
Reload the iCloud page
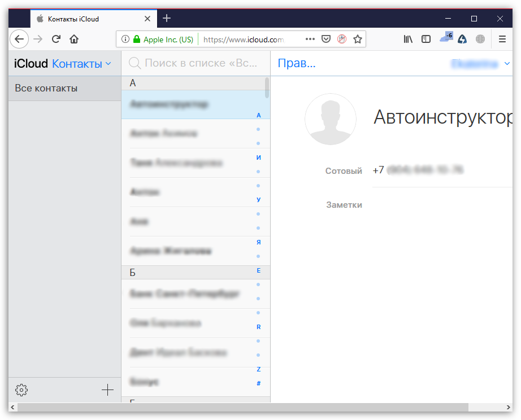[56, 39]
